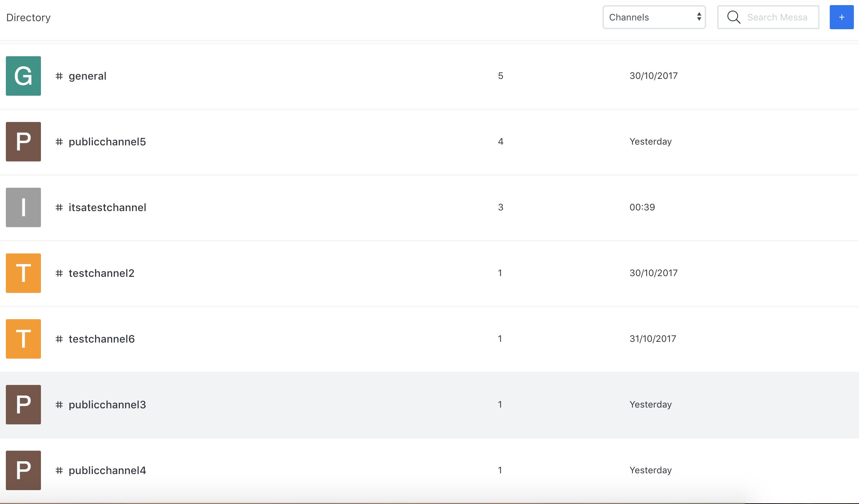Viewport: 859px width, 504px height.
Task: Click the testchannel2 orange T avatar
Action: click(x=23, y=273)
